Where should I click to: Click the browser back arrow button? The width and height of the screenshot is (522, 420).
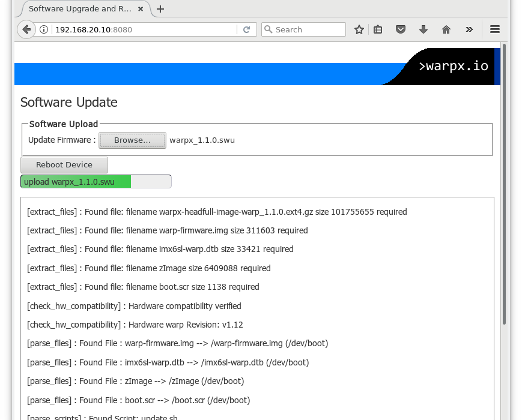[26, 29]
